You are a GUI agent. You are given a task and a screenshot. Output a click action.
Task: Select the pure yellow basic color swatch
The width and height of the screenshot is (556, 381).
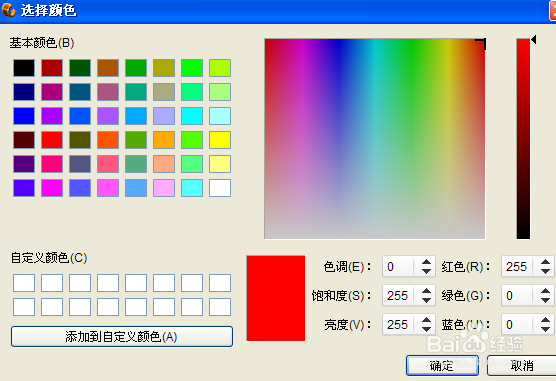[220, 140]
